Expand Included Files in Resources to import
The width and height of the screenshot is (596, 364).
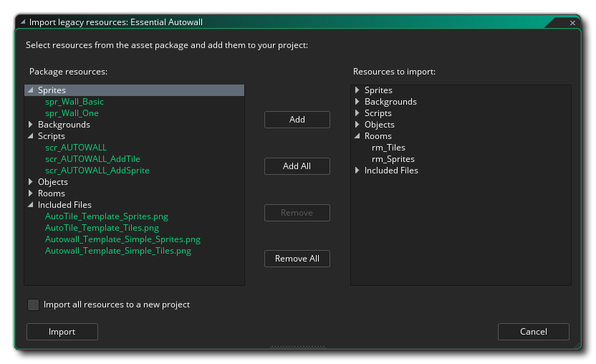(x=357, y=171)
